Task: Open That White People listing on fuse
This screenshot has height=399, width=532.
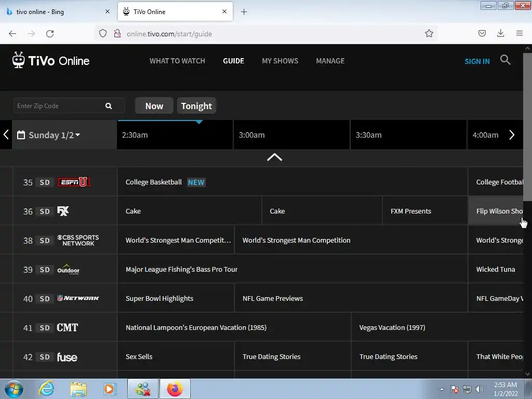Action: coord(496,356)
